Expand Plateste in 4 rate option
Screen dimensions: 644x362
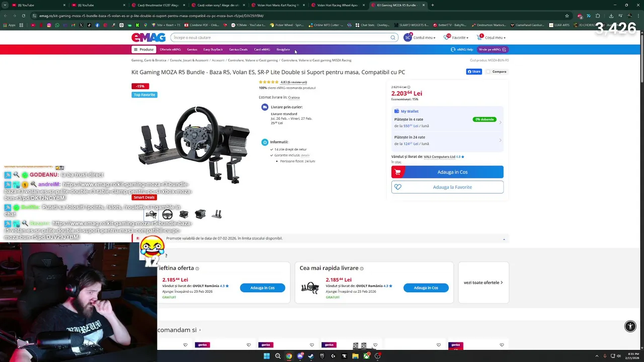(447, 122)
